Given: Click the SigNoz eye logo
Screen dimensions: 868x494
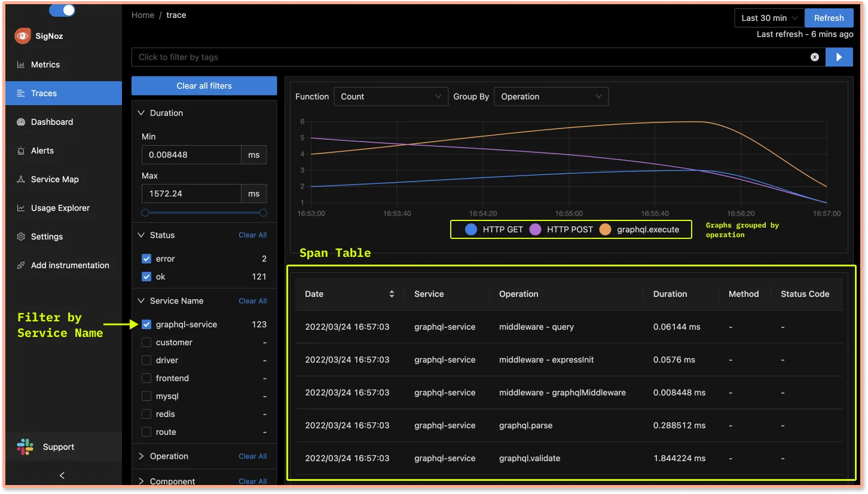Looking at the screenshot, I should point(23,36).
